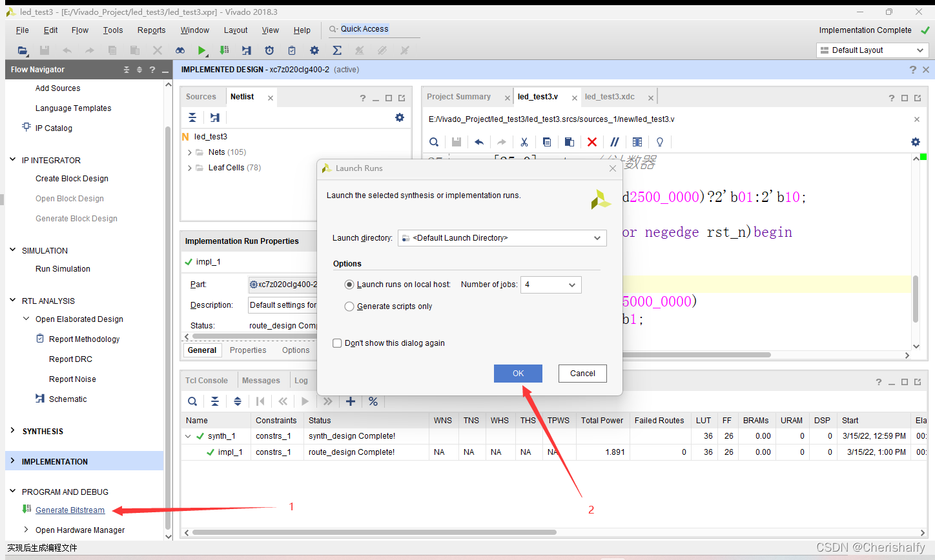Click the Quick Access search field

pos(375,29)
